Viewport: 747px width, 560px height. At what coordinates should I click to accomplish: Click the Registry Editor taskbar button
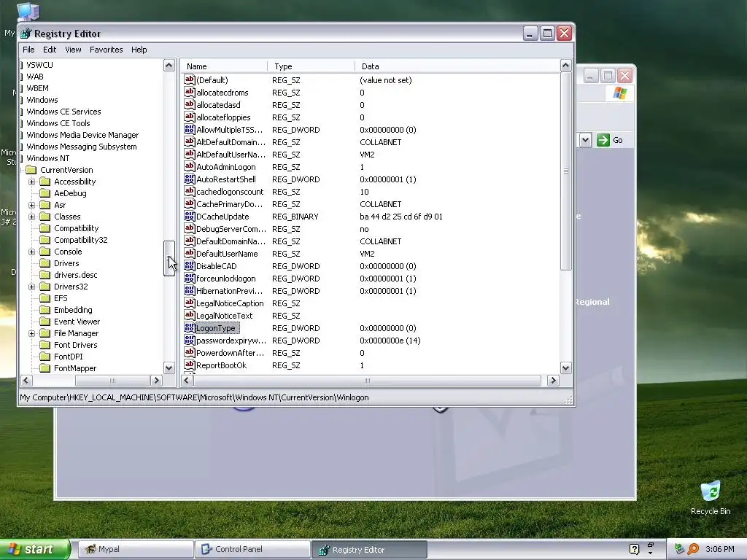click(x=369, y=550)
